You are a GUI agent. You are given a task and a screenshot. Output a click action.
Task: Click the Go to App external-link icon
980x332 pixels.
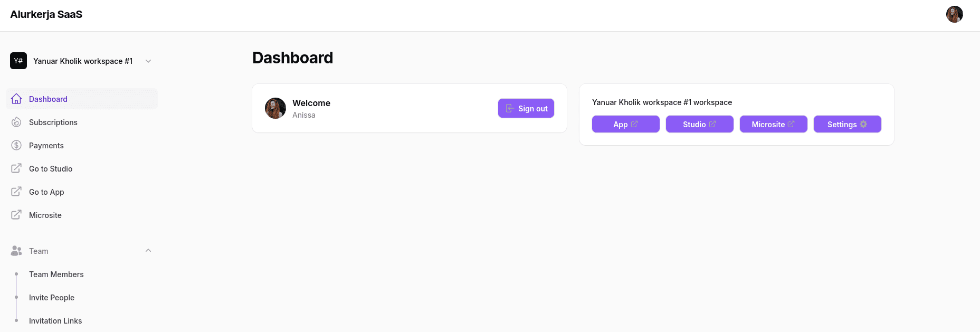(x=16, y=192)
